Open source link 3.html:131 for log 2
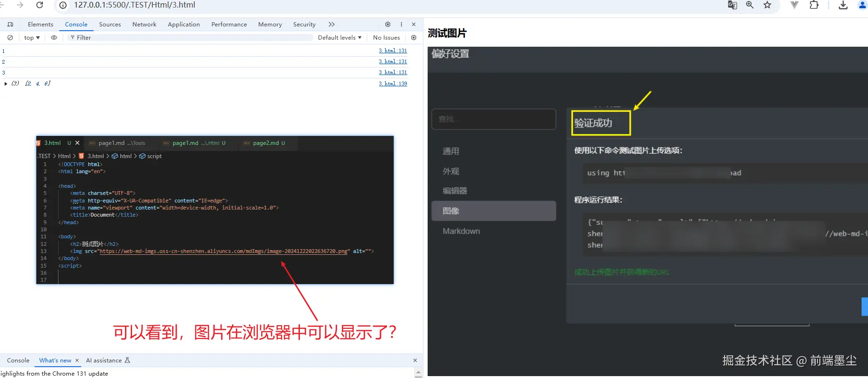 coord(393,61)
